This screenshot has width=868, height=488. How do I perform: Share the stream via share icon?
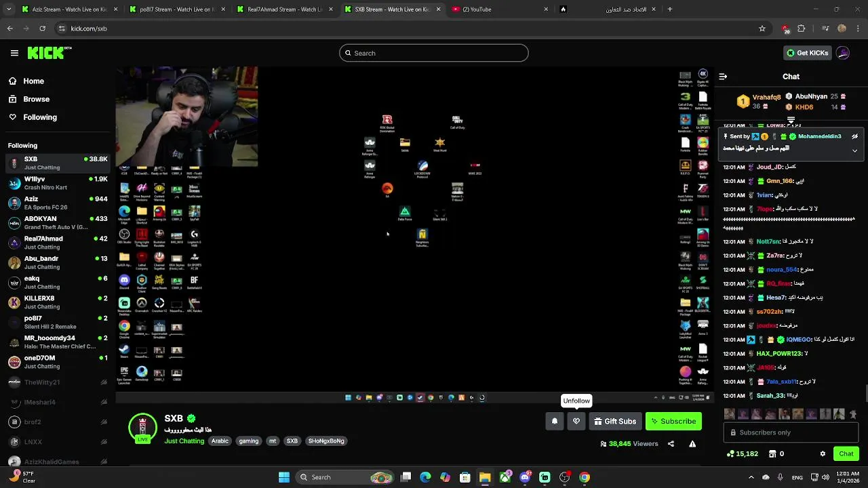tap(671, 444)
